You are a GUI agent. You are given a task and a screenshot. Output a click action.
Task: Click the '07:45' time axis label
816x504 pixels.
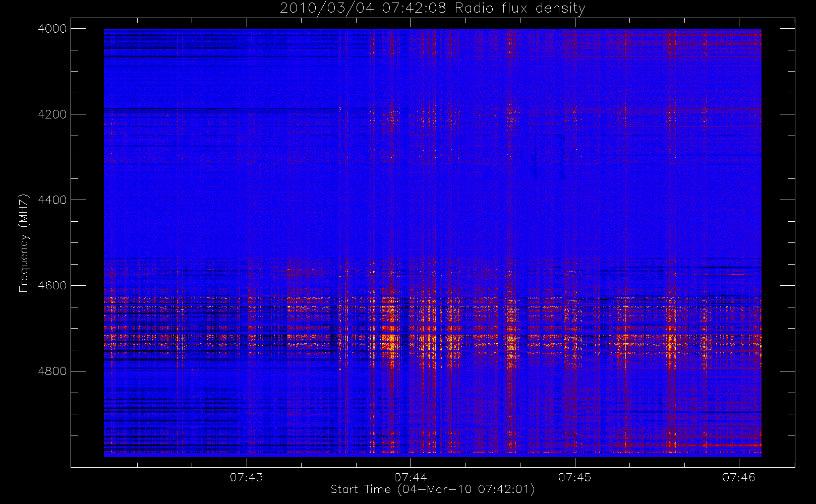tap(574, 477)
